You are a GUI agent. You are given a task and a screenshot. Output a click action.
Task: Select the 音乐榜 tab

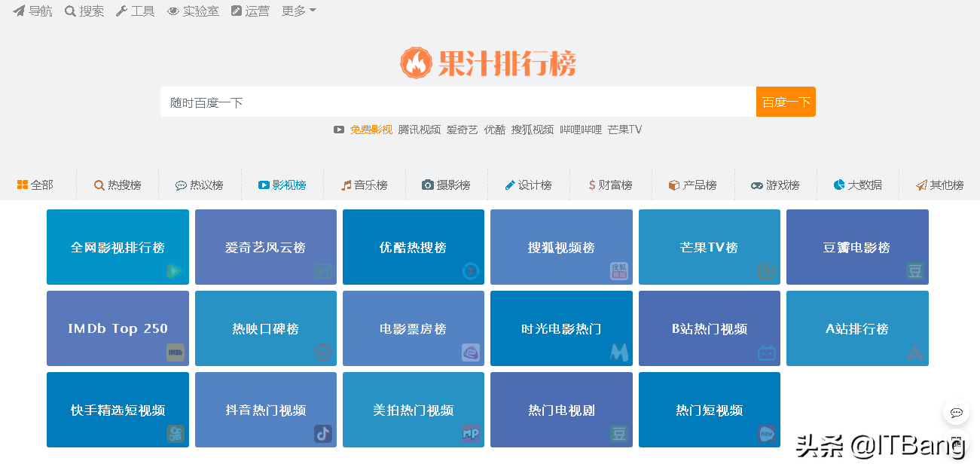coord(364,185)
